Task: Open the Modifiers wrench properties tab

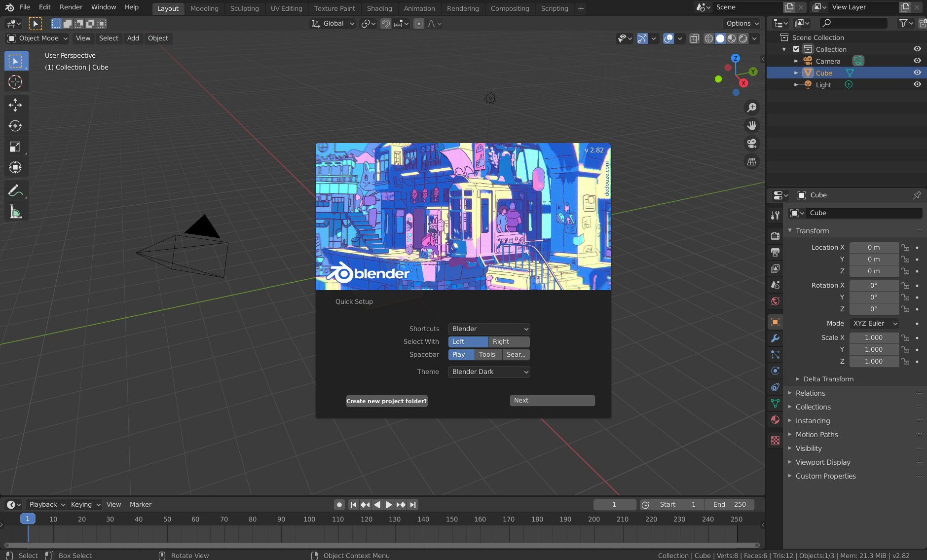Action: [x=775, y=338]
